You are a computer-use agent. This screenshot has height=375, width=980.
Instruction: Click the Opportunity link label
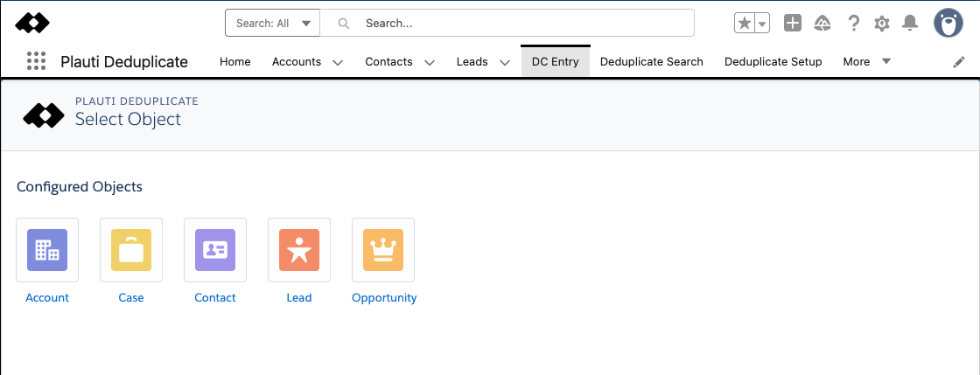click(x=384, y=297)
